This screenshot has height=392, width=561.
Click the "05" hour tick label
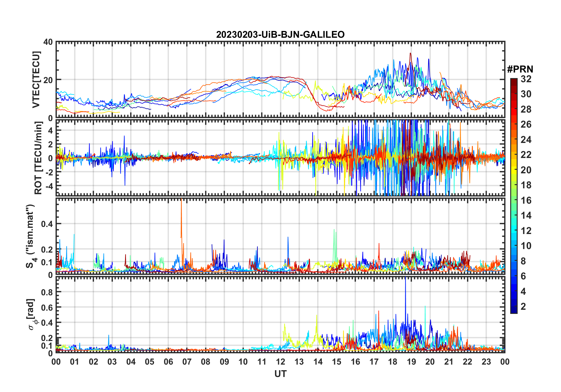(x=150, y=362)
